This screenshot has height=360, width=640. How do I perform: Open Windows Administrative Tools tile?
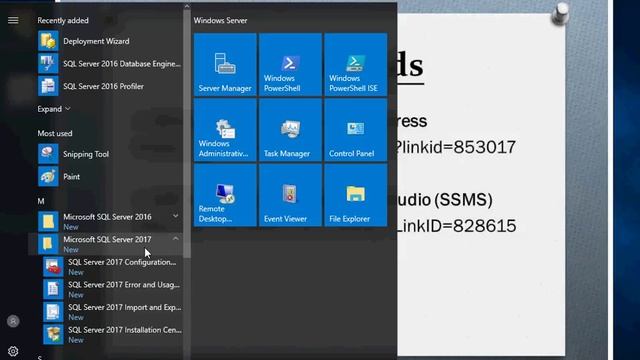pyautogui.click(x=225, y=130)
